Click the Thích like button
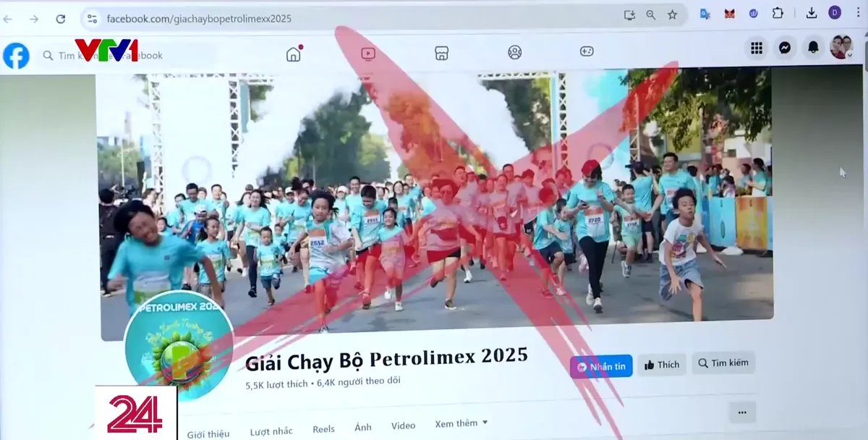 point(662,365)
